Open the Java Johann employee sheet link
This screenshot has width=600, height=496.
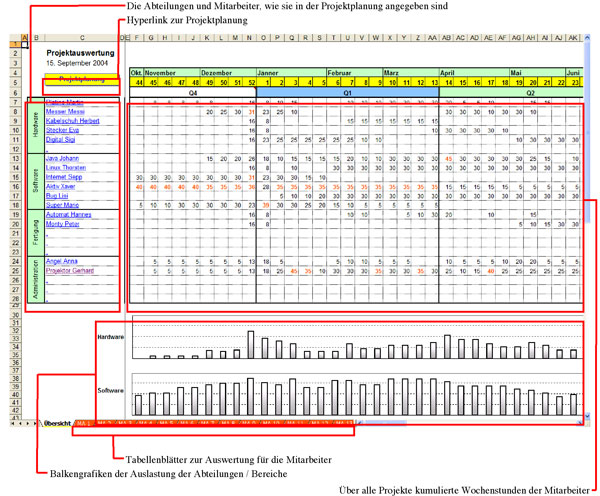click(62, 159)
